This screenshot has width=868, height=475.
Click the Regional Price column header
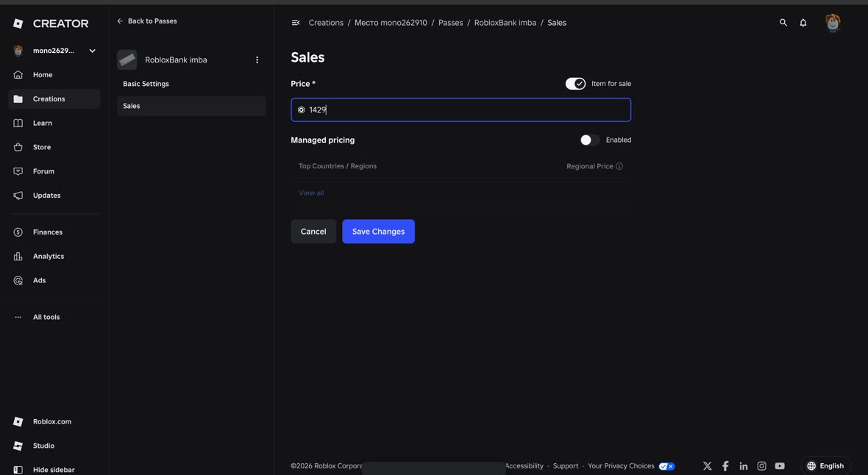click(x=589, y=166)
